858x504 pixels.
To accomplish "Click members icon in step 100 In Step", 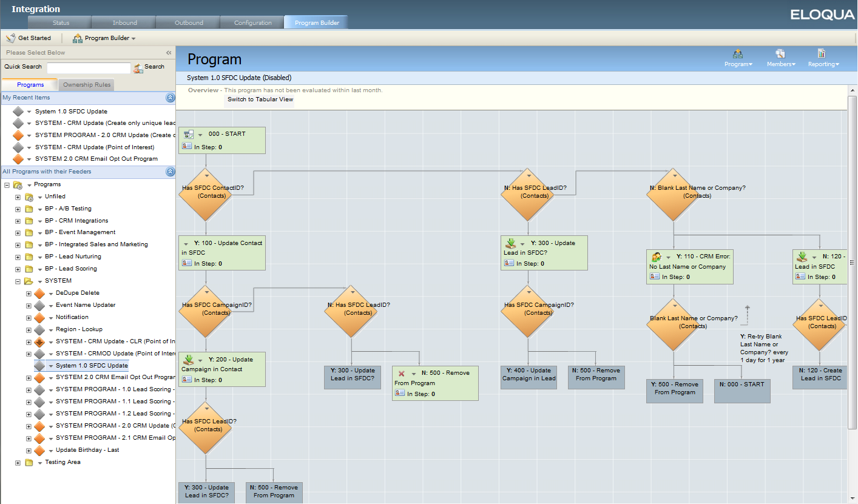I will coord(187,263).
